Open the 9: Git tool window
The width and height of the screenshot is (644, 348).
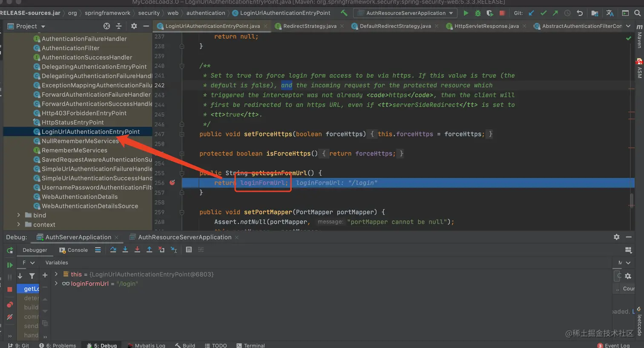pos(19,345)
